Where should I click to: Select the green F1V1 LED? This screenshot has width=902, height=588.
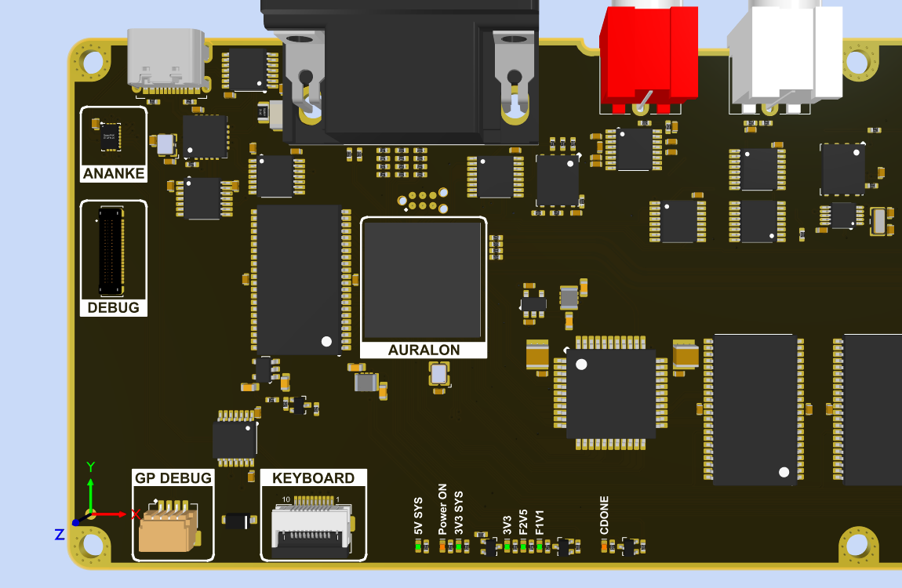tap(540, 546)
